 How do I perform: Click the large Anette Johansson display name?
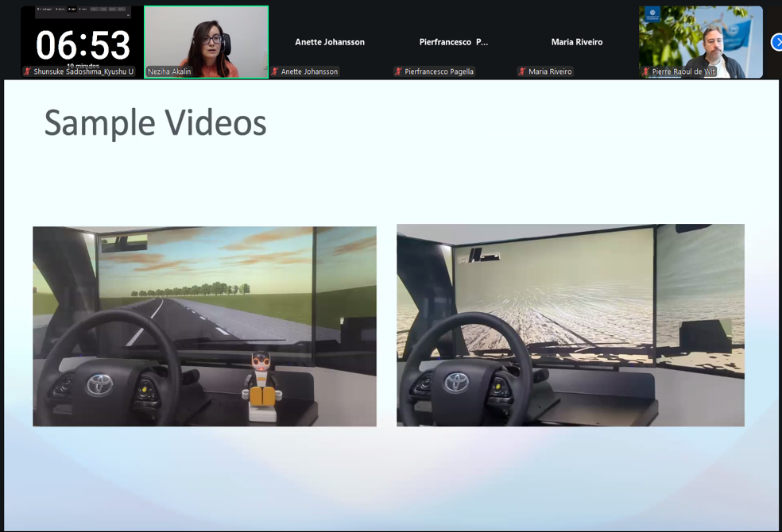330,42
